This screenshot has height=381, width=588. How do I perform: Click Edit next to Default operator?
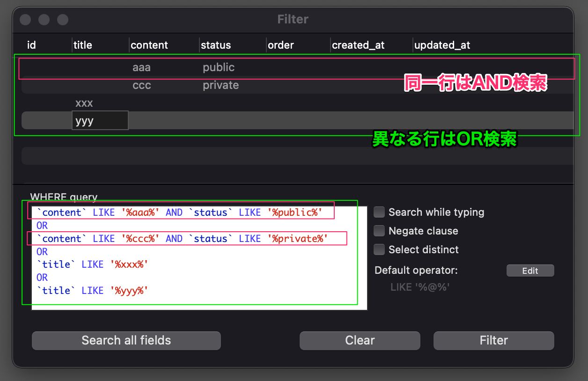530,270
